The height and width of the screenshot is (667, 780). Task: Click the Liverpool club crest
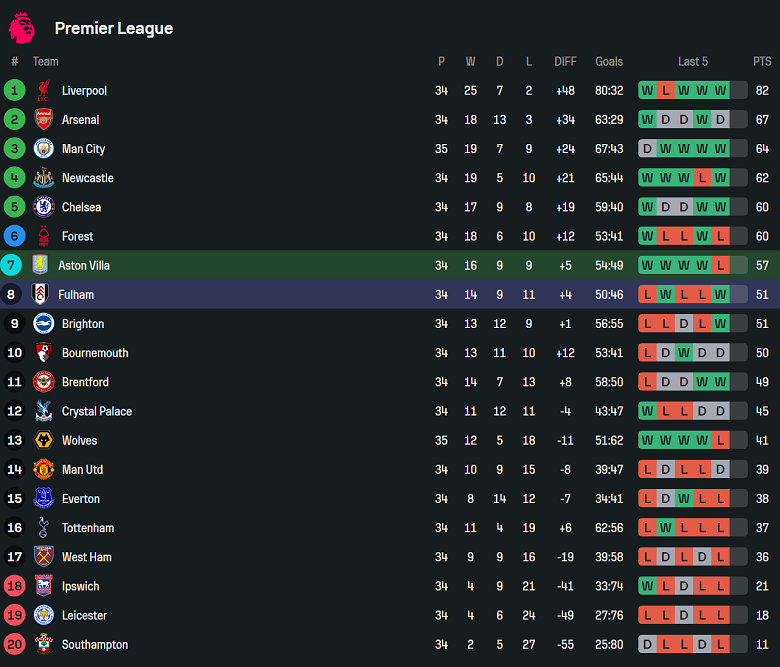pos(43,91)
